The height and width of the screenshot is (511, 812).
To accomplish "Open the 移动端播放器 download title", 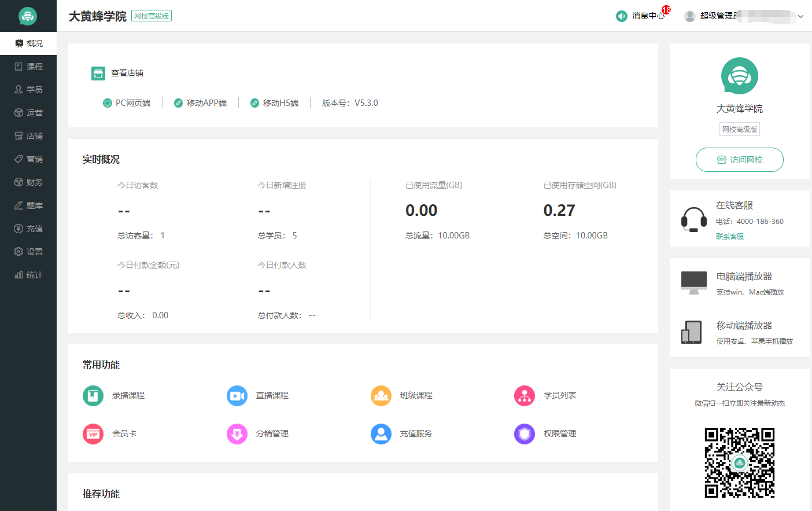I will (x=744, y=326).
